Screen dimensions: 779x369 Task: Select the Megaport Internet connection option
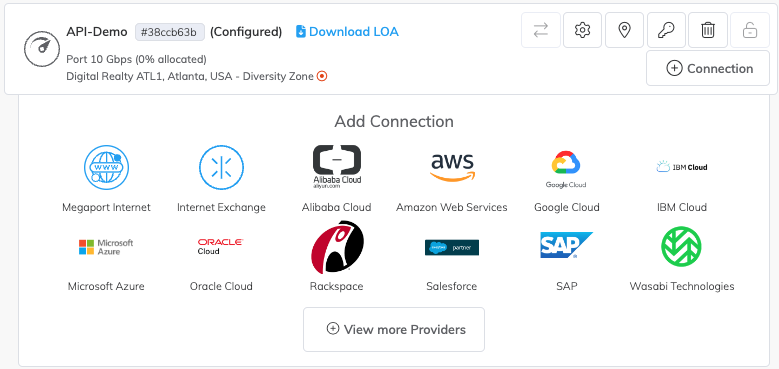coord(106,168)
